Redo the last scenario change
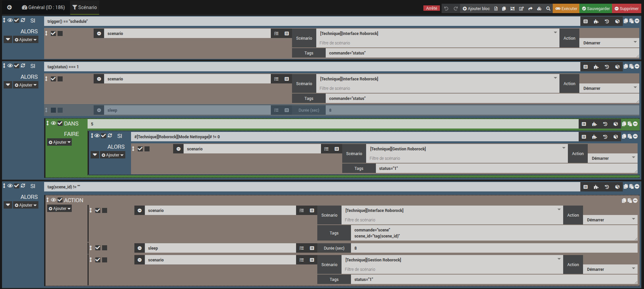644x289 pixels. [456, 8]
